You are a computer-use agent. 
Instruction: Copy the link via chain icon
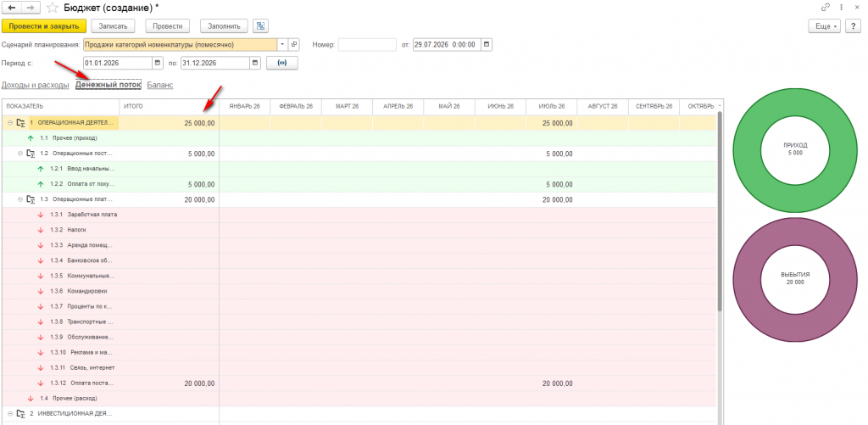coord(826,7)
